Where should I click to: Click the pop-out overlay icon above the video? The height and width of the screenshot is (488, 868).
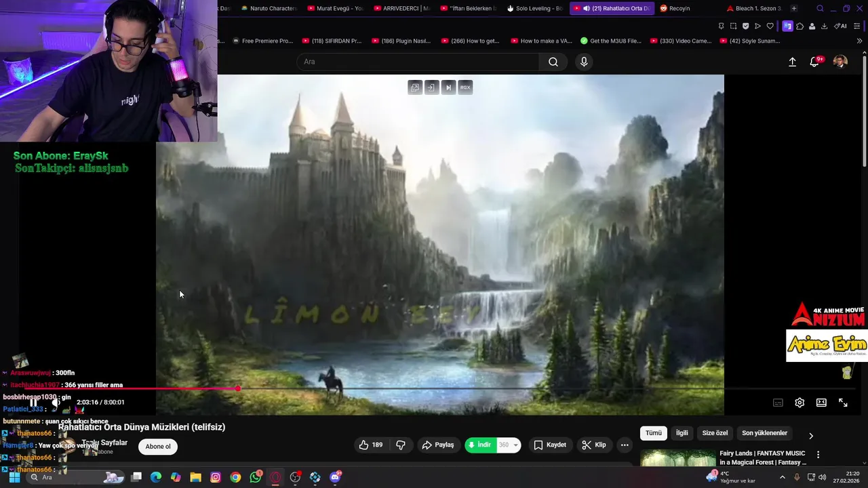pos(415,87)
